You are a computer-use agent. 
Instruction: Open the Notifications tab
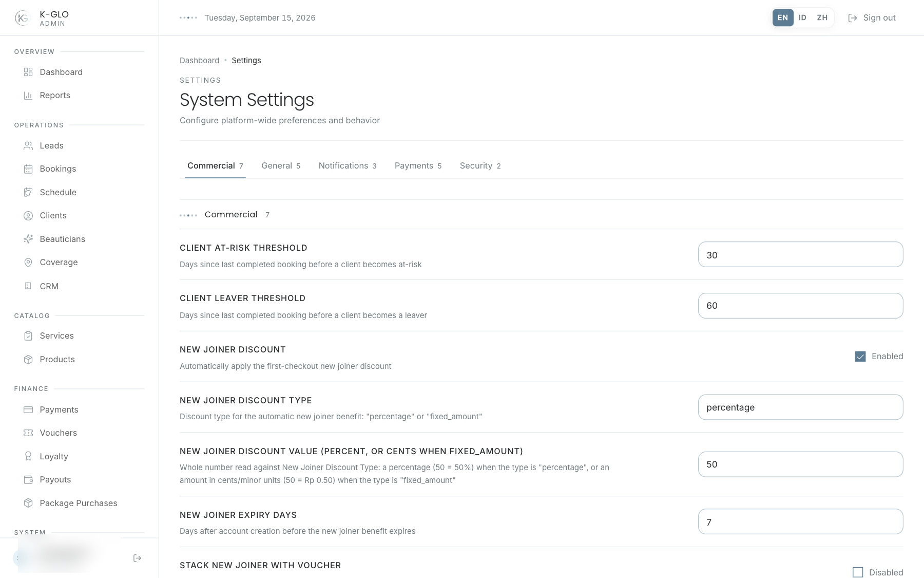click(x=348, y=166)
